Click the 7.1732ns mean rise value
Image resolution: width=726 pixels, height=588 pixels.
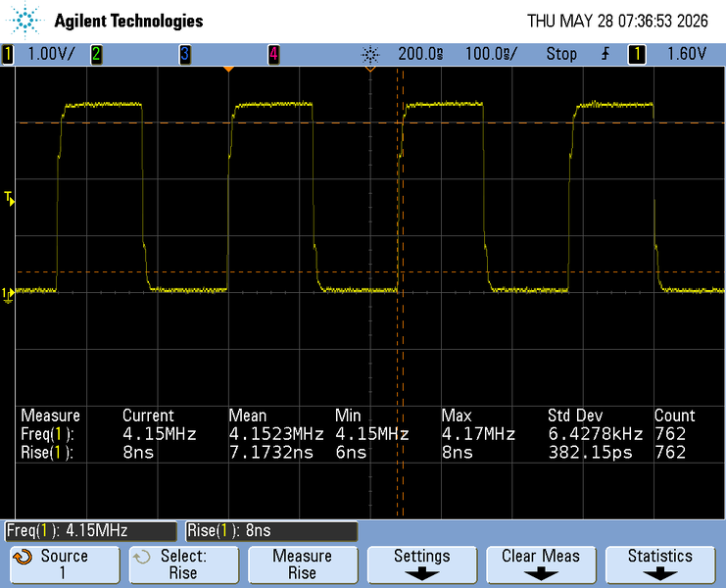tap(271, 453)
